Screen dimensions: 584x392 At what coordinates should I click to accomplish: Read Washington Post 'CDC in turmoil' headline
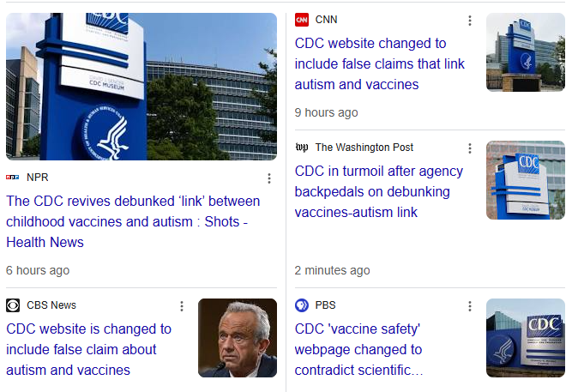378,191
